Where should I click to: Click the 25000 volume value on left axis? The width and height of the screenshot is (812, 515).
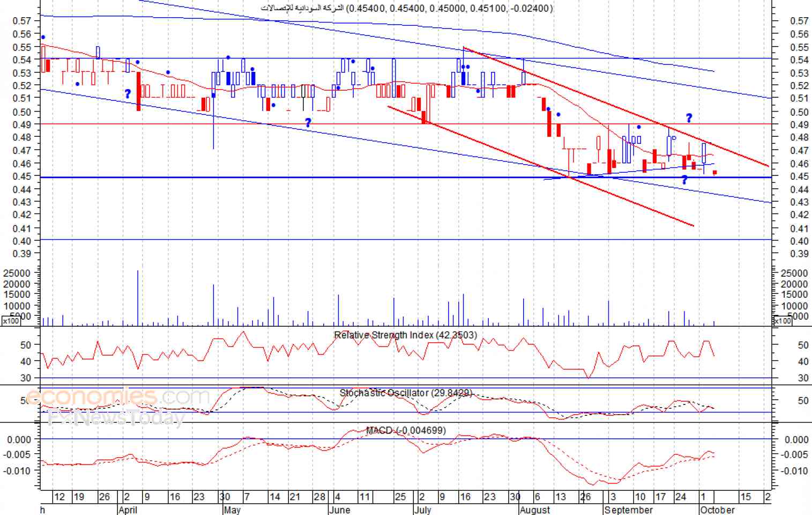click(x=16, y=273)
